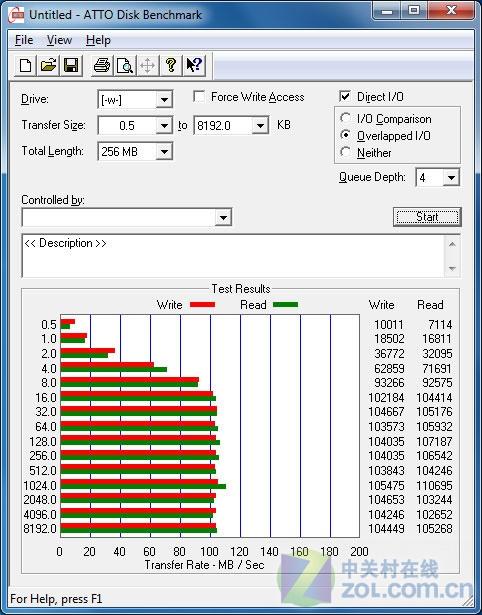Screen dimensions: 482x615
Task: Click read value 71691
Action: (437, 368)
